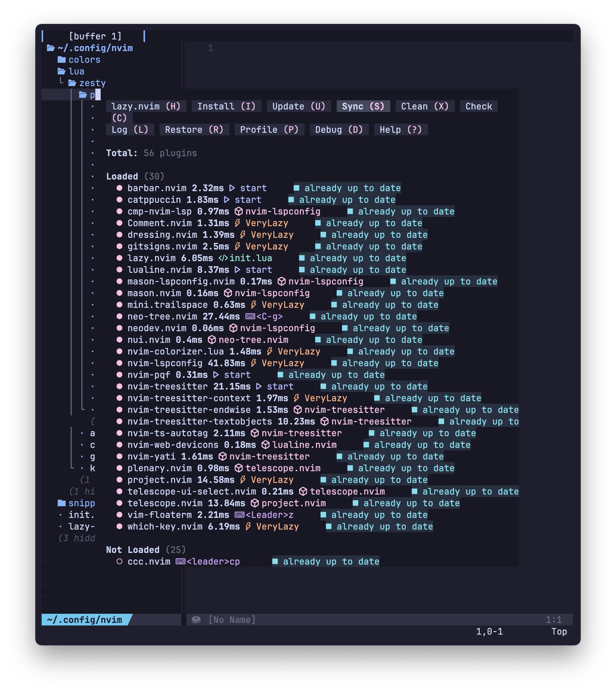
Task: Click the lightning icon on gitsigns.nvim row
Action: click(x=237, y=246)
